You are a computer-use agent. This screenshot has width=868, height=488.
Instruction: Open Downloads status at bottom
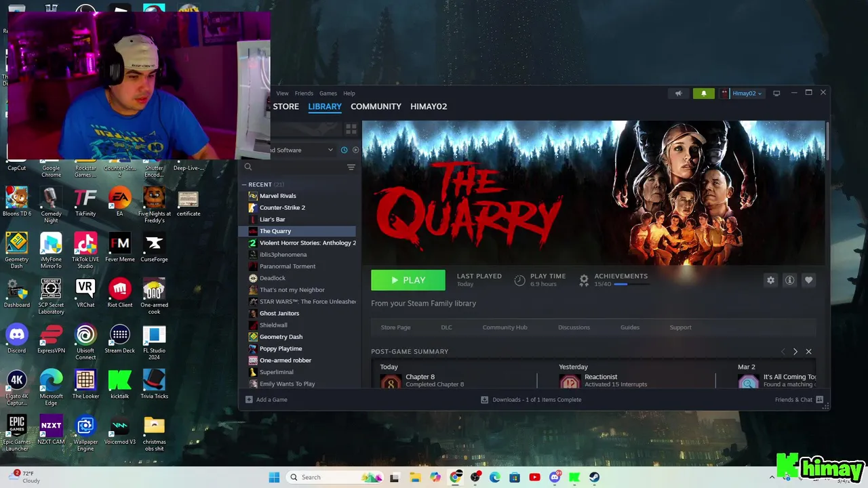531,400
